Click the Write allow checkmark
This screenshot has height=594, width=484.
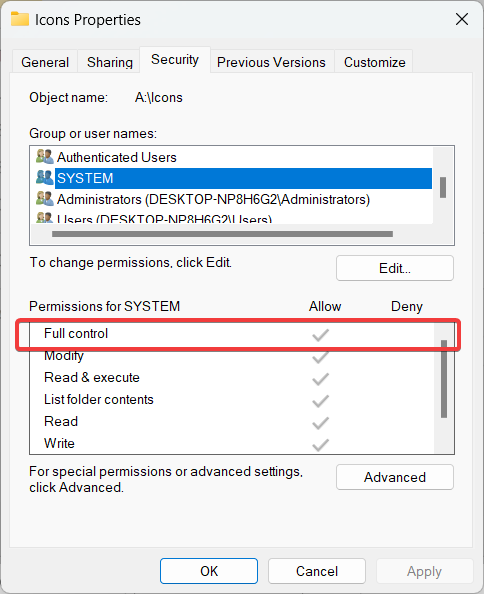coord(320,445)
